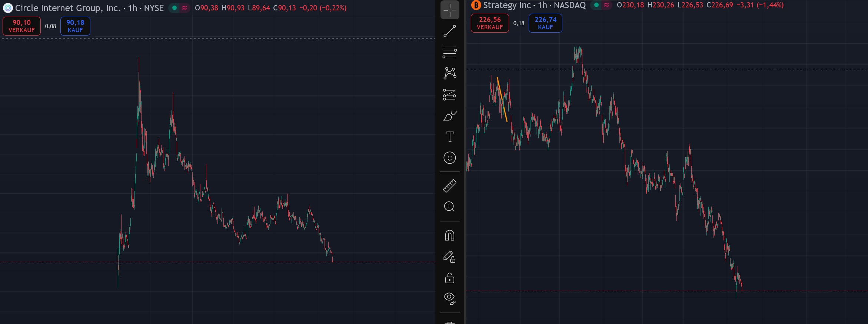The image size is (868, 324).
Task: Click the 226,56 VERKAUF sell button
Action: (490, 23)
